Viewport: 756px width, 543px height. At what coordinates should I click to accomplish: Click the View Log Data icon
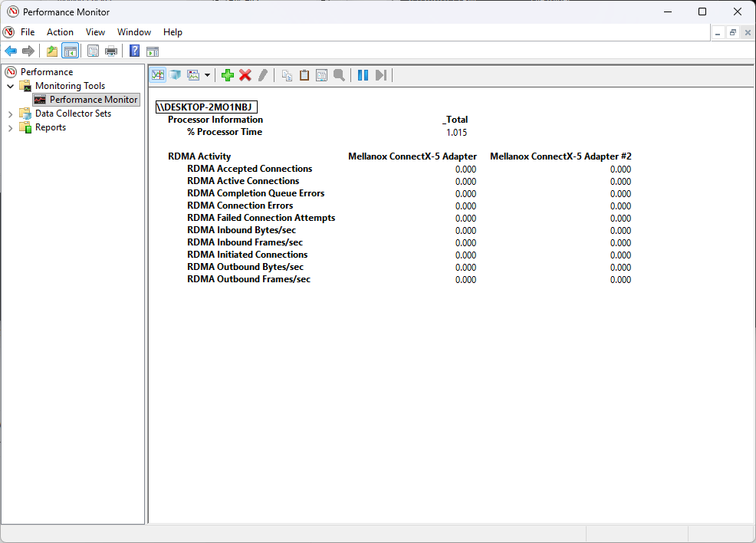[175, 75]
